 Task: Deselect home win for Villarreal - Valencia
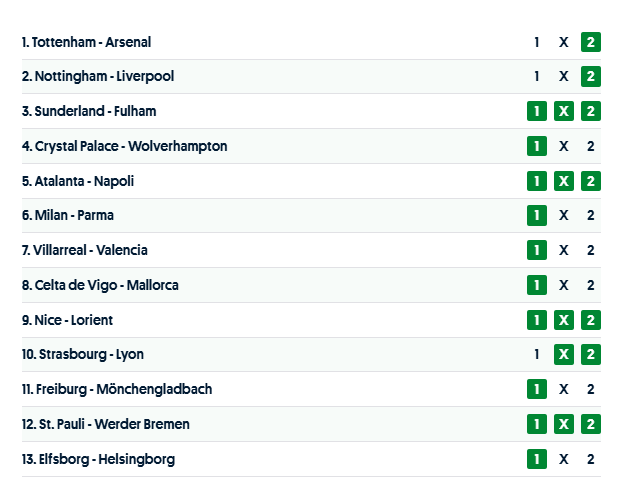tap(537, 250)
